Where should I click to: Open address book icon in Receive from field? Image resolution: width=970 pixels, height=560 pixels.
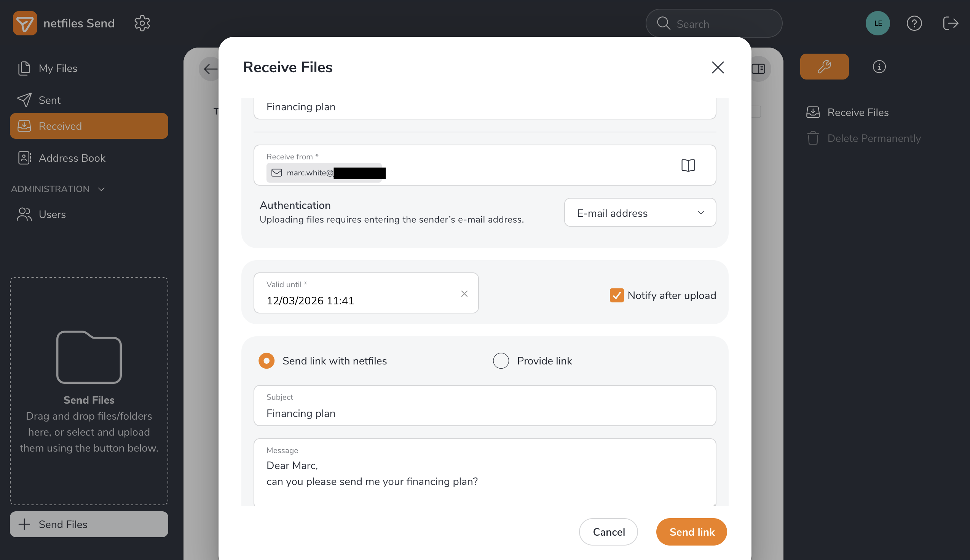688,165
